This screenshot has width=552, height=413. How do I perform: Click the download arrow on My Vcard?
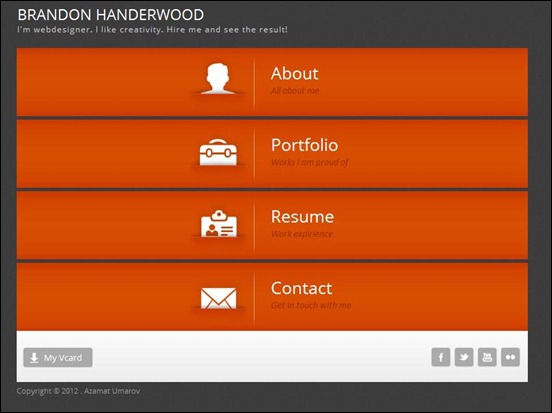[34, 358]
